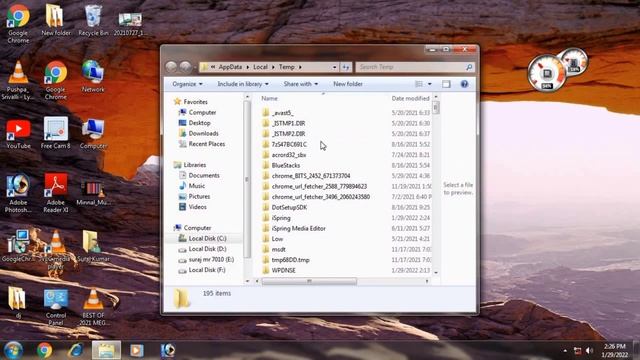The width and height of the screenshot is (640, 360).
Task: Click the horizontal scrollbar in file list
Action: 309,281
